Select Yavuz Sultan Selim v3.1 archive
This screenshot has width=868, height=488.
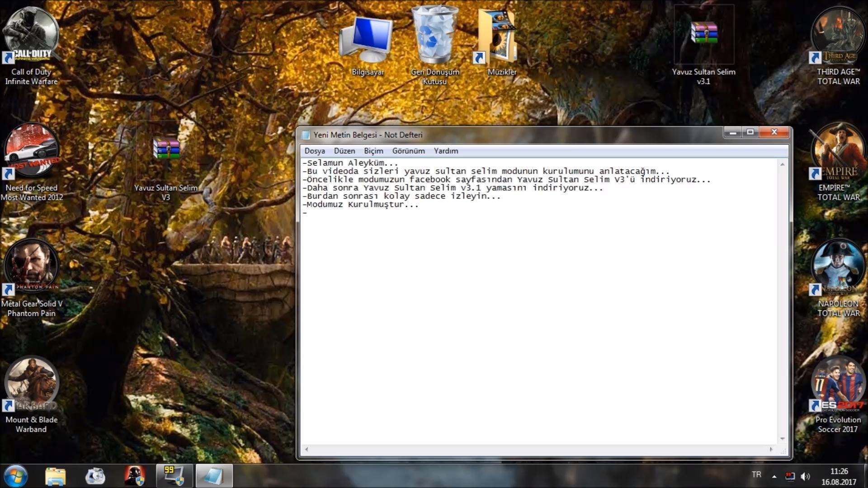point(703,45)
